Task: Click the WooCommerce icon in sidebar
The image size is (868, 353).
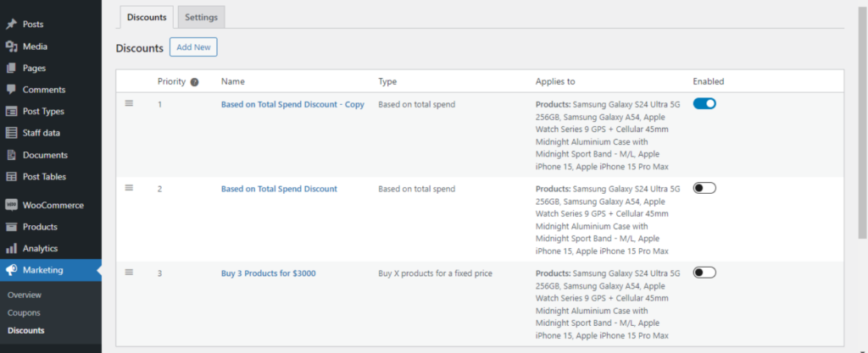Action: click(11, 205)
